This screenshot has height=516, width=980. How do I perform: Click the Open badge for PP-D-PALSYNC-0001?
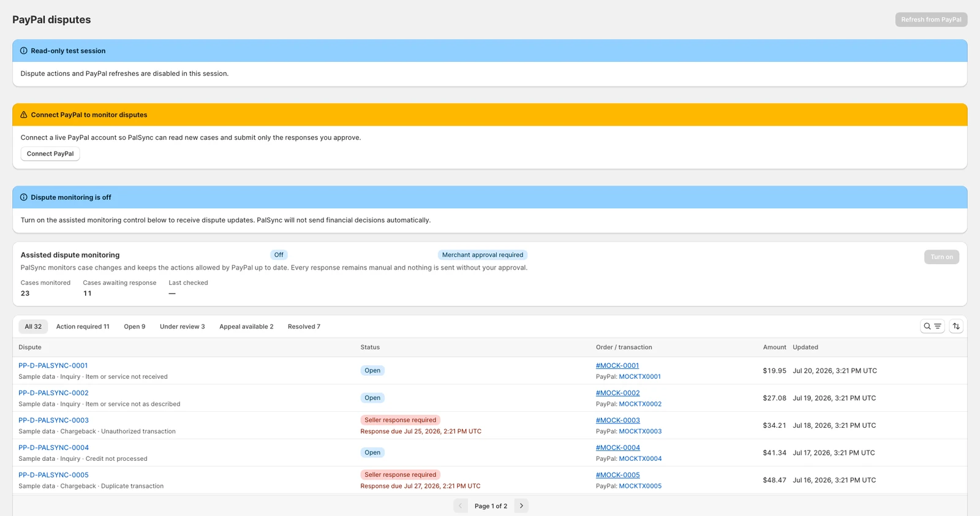tap(372, 370)
